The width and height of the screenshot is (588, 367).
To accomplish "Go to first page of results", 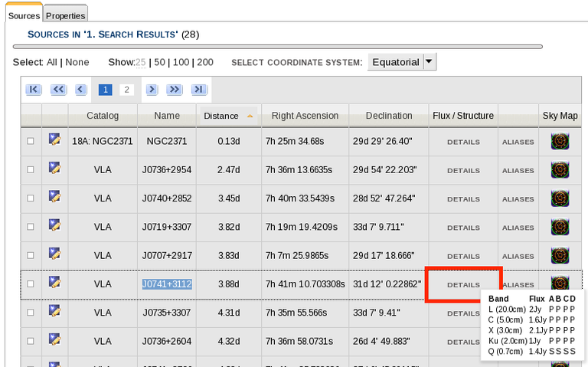I will point(33,90).
